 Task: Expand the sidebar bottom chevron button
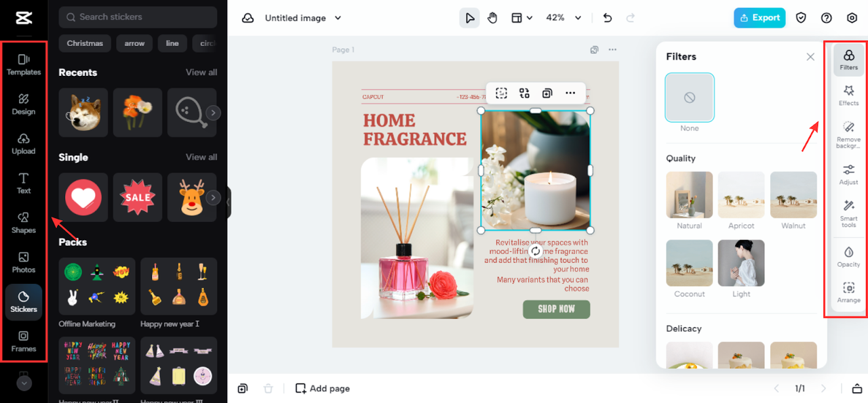coord(24,383)
